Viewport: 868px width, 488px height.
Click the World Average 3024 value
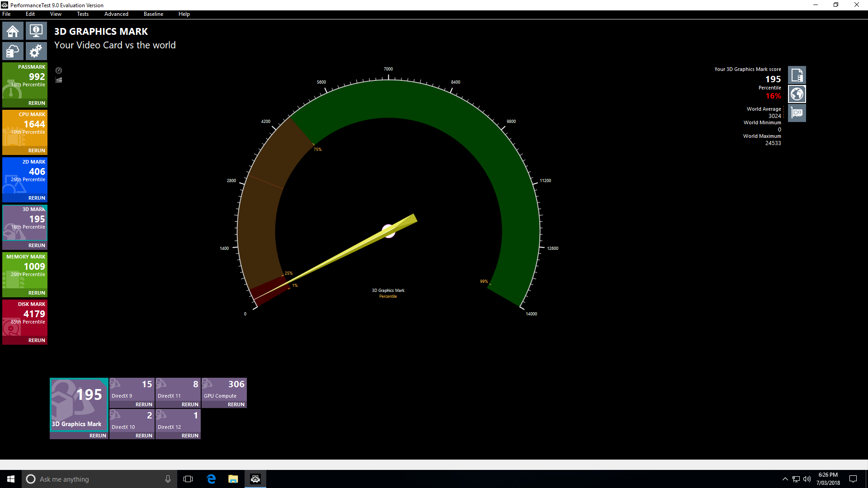[774, 116]
